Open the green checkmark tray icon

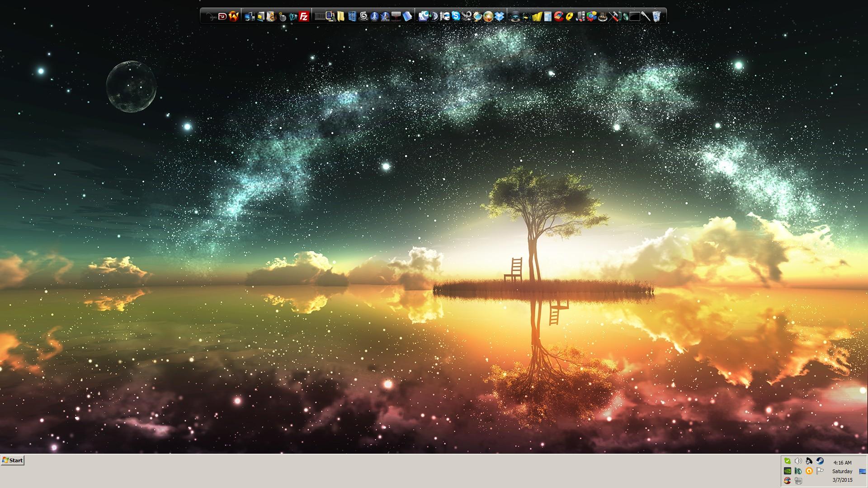[x=788, y=461]
